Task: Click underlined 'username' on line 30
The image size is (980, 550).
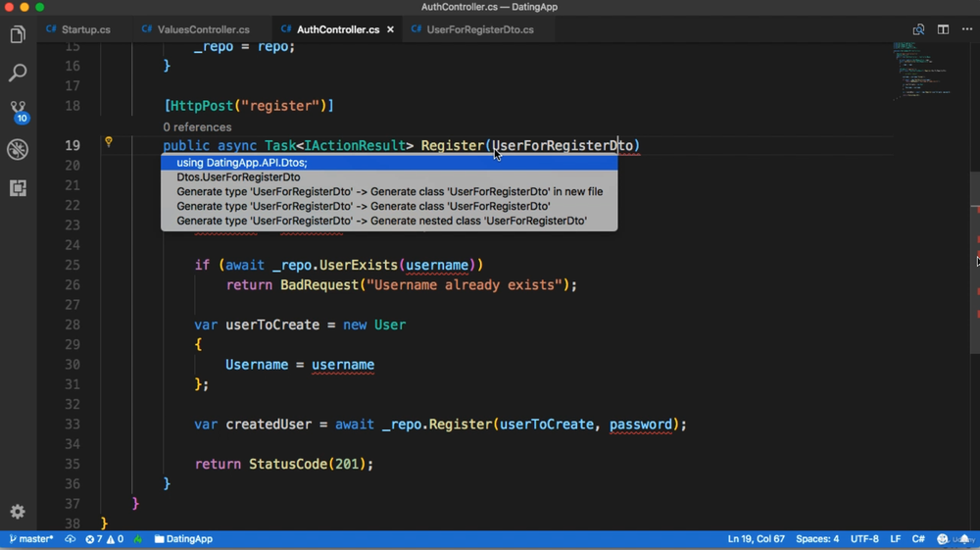Action: (x=343, y=365)
